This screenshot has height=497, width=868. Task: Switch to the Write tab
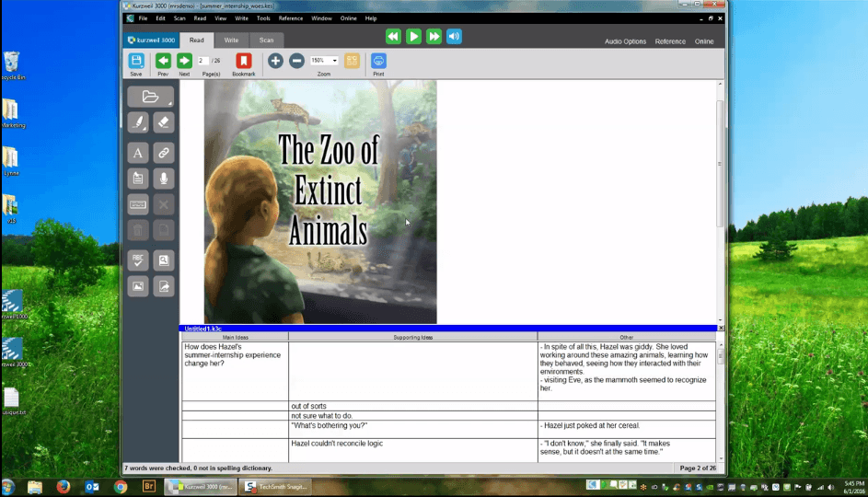(231, 40)
